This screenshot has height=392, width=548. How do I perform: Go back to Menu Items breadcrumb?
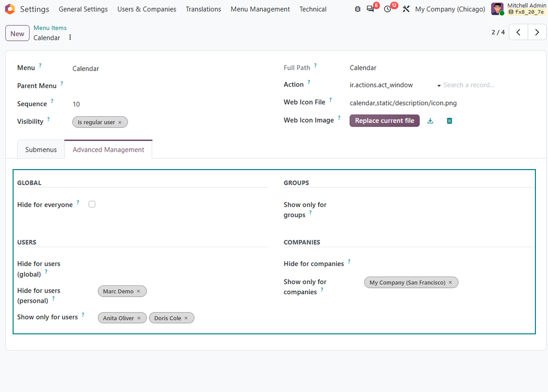[x=50, y=28]
